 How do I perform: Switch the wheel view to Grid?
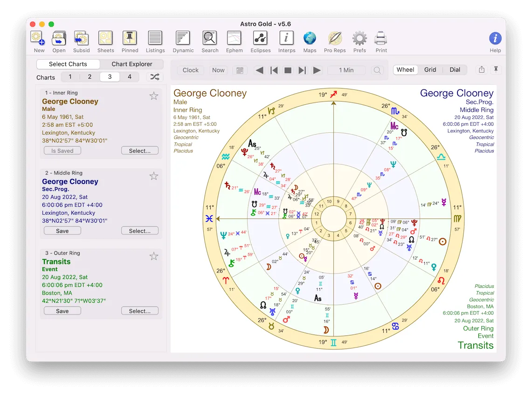[x=430, y=69]
